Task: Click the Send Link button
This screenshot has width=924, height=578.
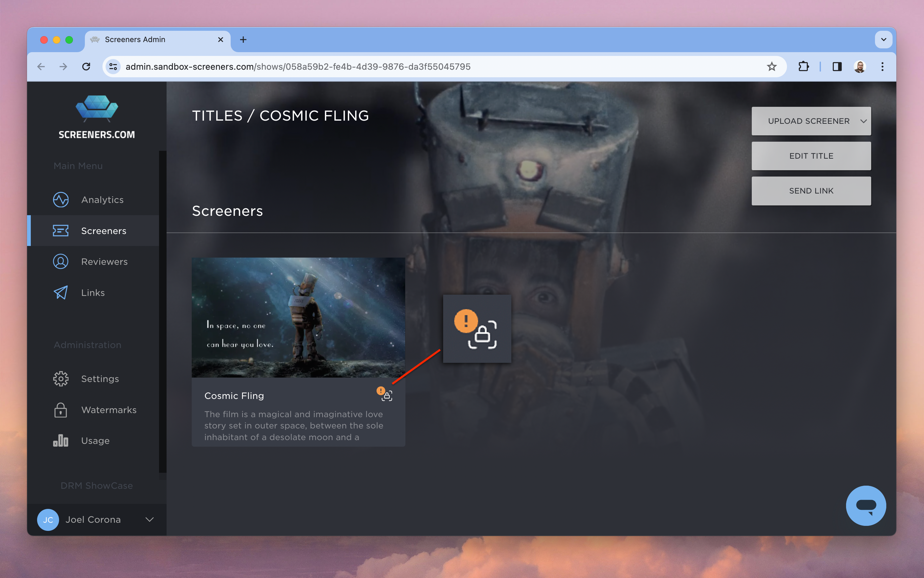Action: tap(811, 191)
